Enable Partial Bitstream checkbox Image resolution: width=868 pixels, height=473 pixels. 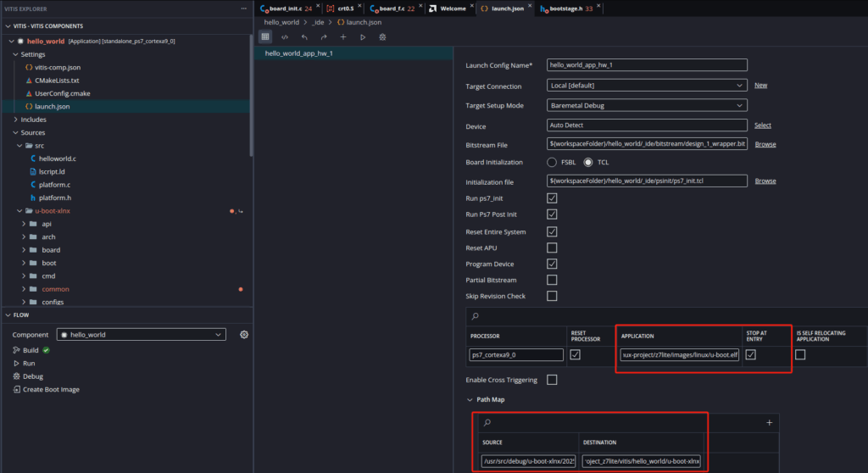click(x=552, y=280)
